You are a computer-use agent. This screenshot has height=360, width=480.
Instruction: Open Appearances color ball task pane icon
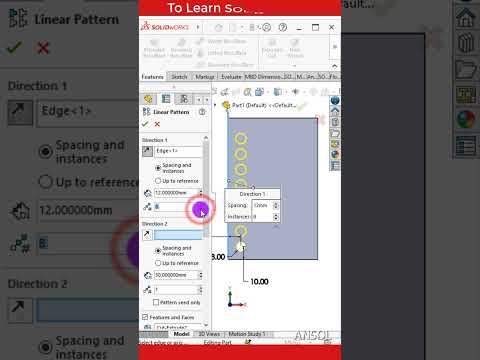(335, 154)
